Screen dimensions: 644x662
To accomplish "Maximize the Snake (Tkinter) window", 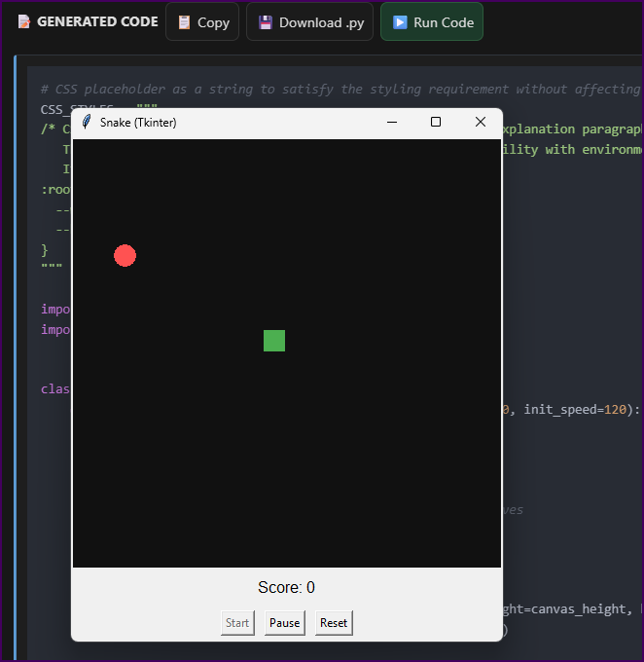I will pos(436,122).
